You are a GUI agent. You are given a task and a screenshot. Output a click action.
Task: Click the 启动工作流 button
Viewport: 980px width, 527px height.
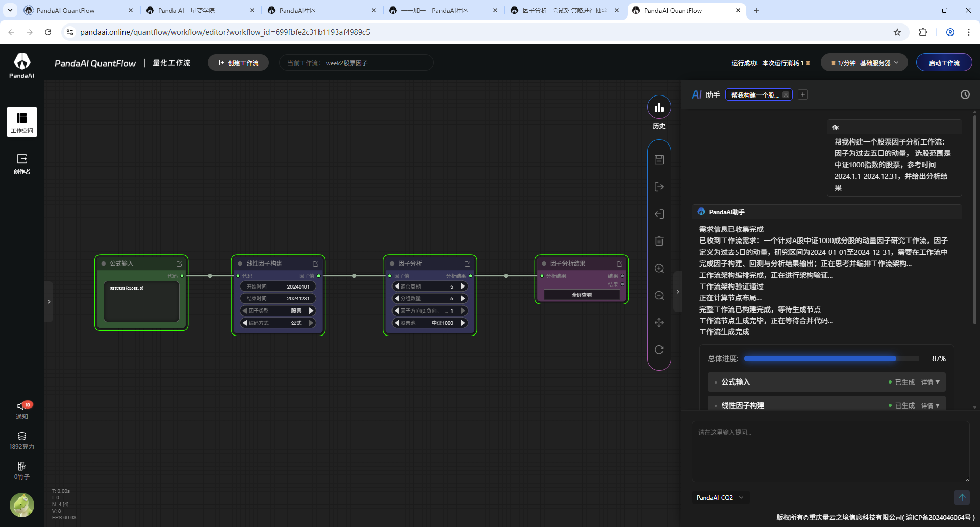click(x=944, y=63)
